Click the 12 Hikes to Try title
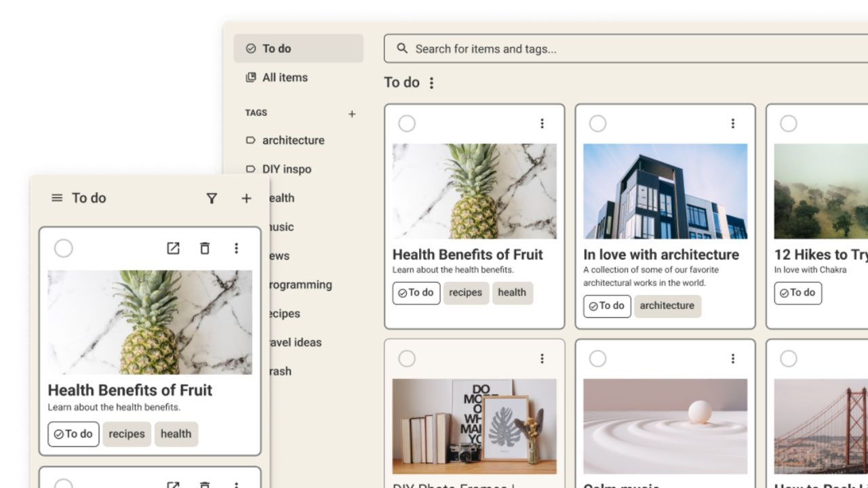The height and width of the screenshot is (488, 868). pyautogui.click(x=821, y=255)
